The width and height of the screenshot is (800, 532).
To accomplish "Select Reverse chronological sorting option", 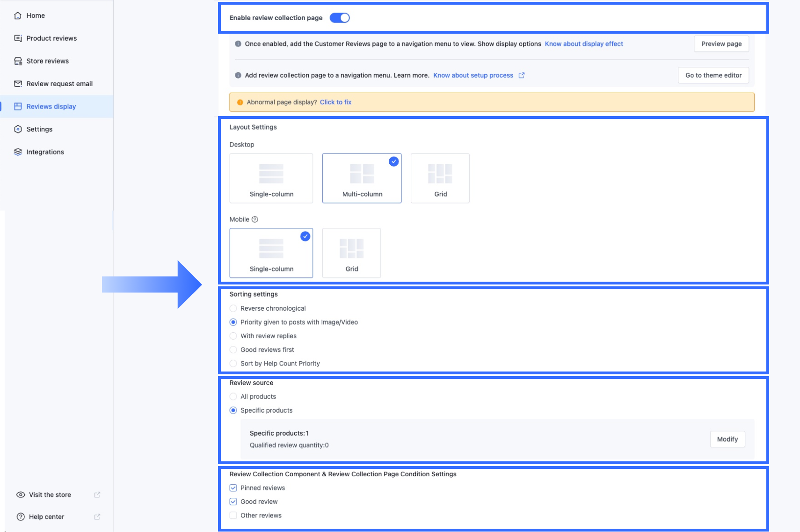I will (x=233, y=308).
